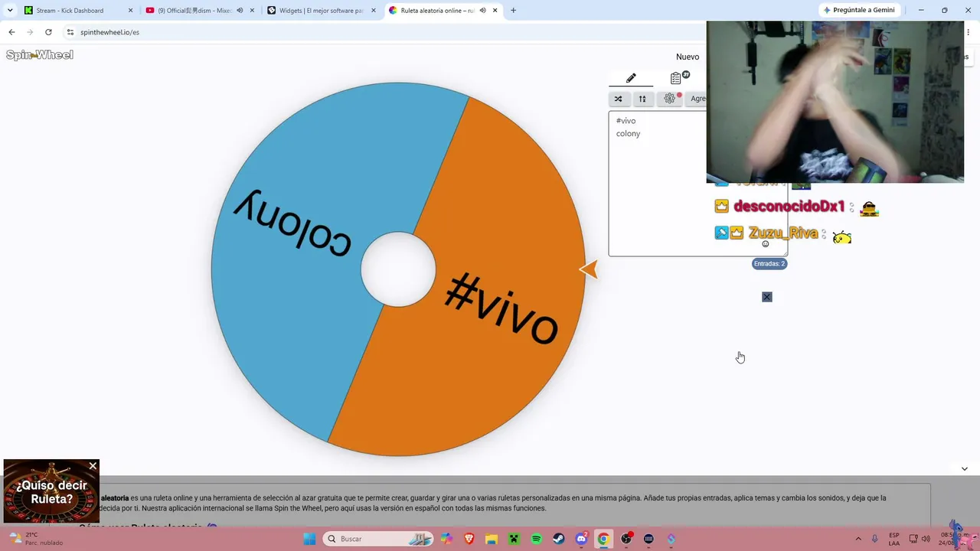
Task: Open the '¿Quiso decir Ruleta?' ad thumbnail
Action: 51,491
